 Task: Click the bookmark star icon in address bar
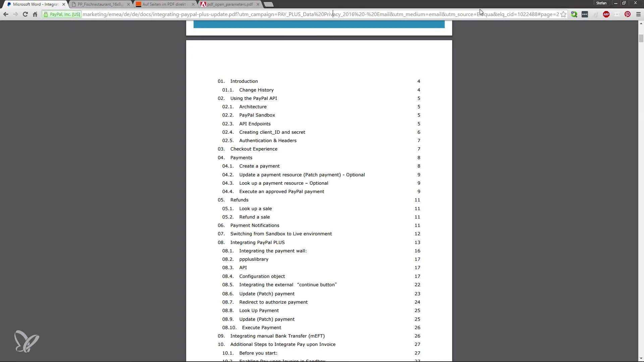click(563, 14)
